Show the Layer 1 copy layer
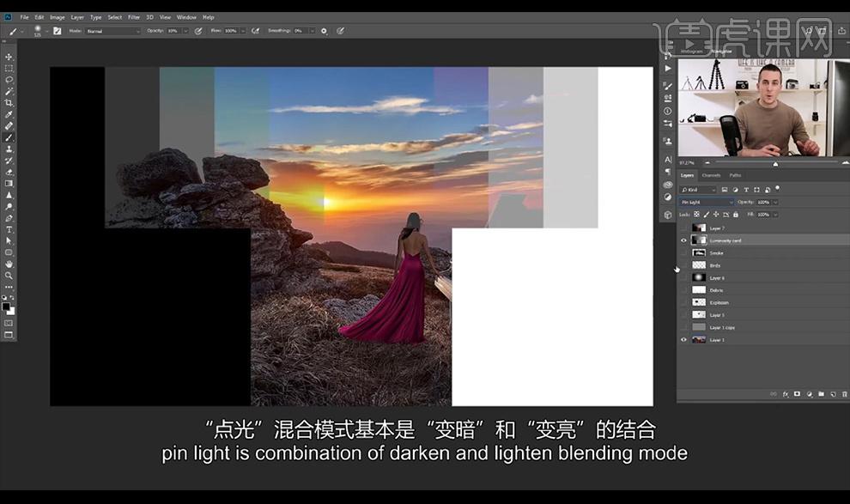The width and height of the screenshot is (850, 504). pyautogui.click(x=683, y=327)
